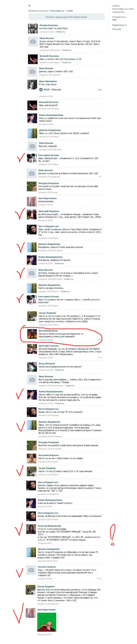Click Ответить under Влад Яковлев's comment

(59, 370)
